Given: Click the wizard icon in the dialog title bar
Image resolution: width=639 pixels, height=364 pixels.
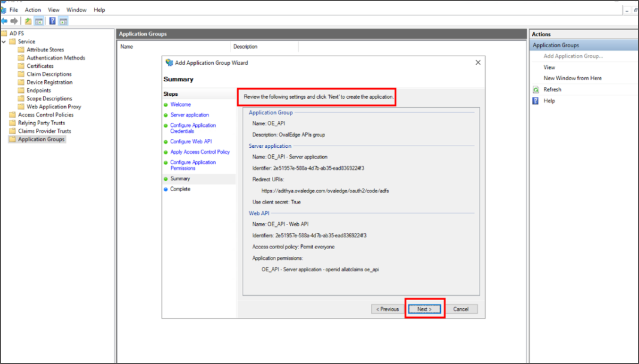Looking at the screenshot, I should pyautogui.click(x=168, y=62).
